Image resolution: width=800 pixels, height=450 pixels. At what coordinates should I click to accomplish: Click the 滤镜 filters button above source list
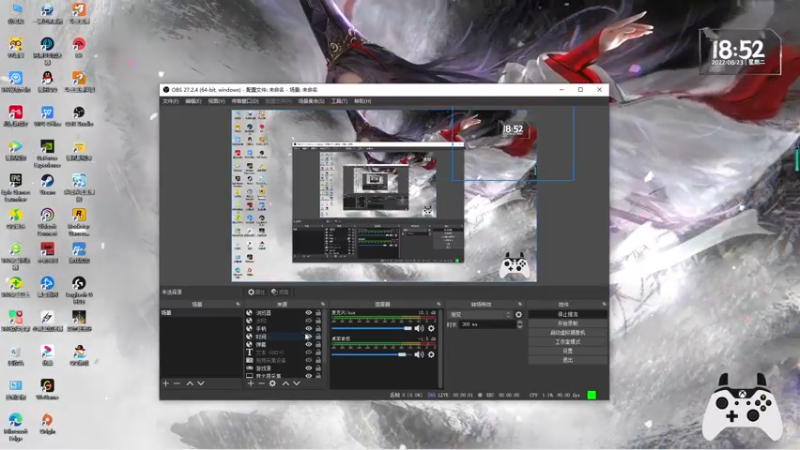[x=280, y=292]
